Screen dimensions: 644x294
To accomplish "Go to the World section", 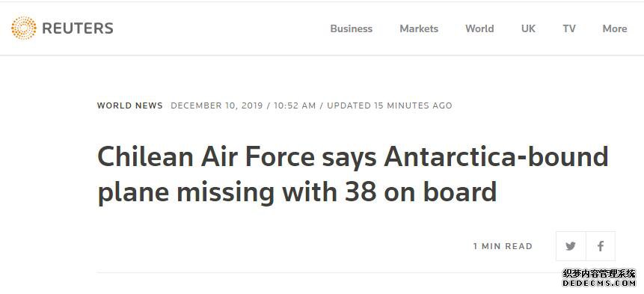I will pyautogui.click(x=479, y=28).
